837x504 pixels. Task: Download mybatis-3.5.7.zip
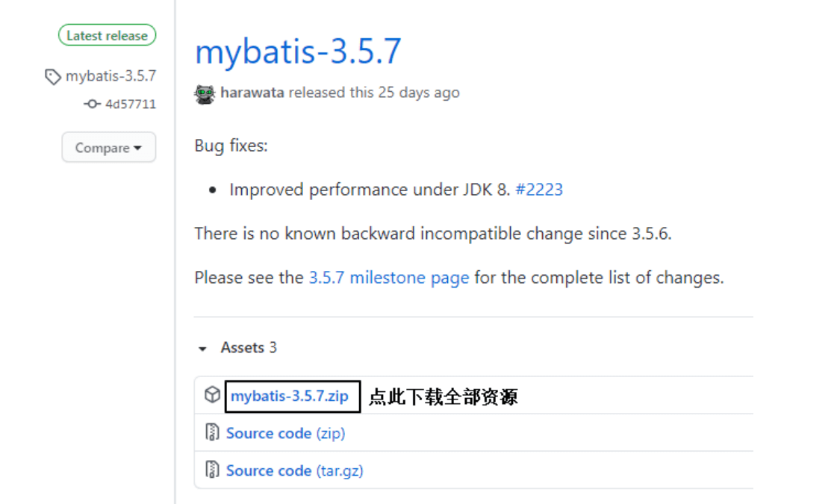(x=290, y=396)
